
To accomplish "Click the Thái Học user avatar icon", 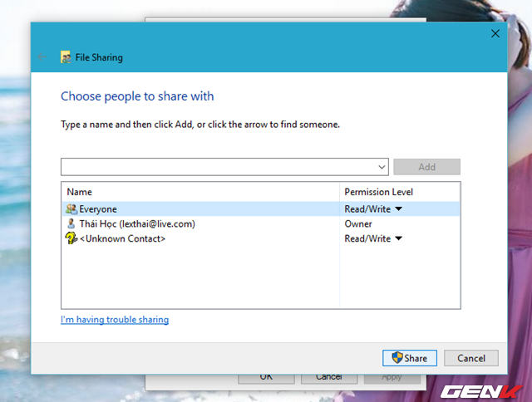I will pyautogui.click(x=71, y=224).
